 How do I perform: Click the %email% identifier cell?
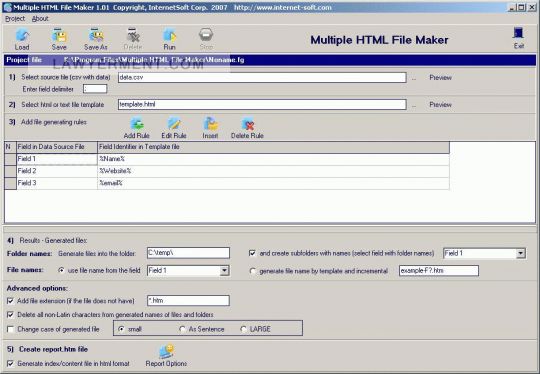point(273,183)
